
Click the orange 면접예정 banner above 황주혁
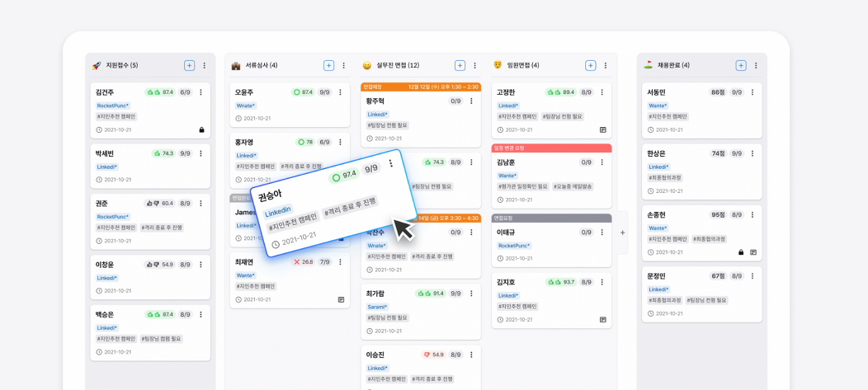coord(421,87)
